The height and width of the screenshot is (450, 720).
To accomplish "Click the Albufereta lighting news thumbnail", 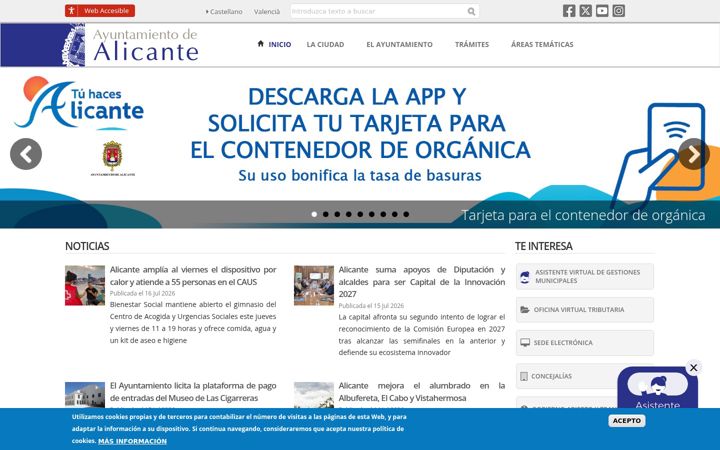I will click(314, 395).
